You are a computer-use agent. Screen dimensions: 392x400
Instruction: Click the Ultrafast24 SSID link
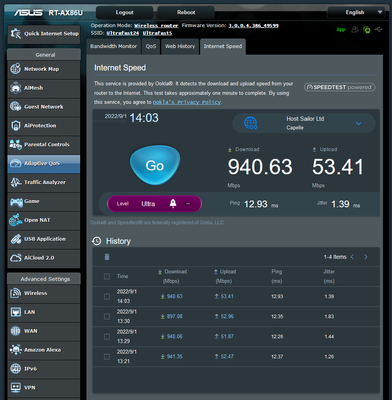pyautogui.click(x=123, y=33)
